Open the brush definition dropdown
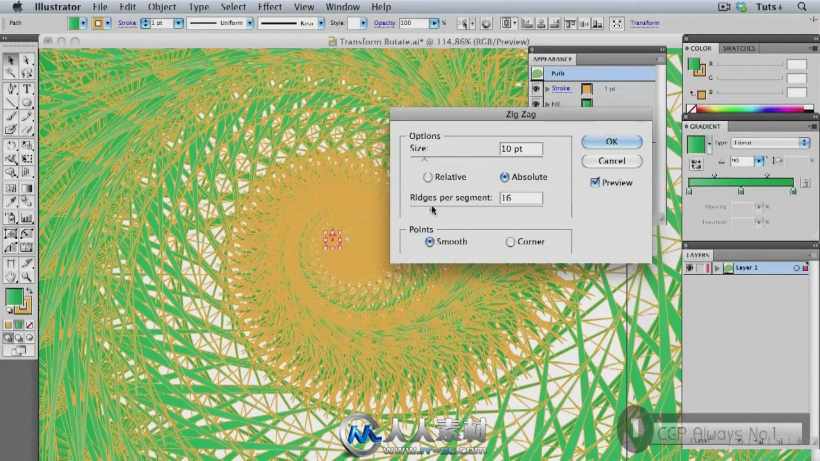 coord(321,24)
